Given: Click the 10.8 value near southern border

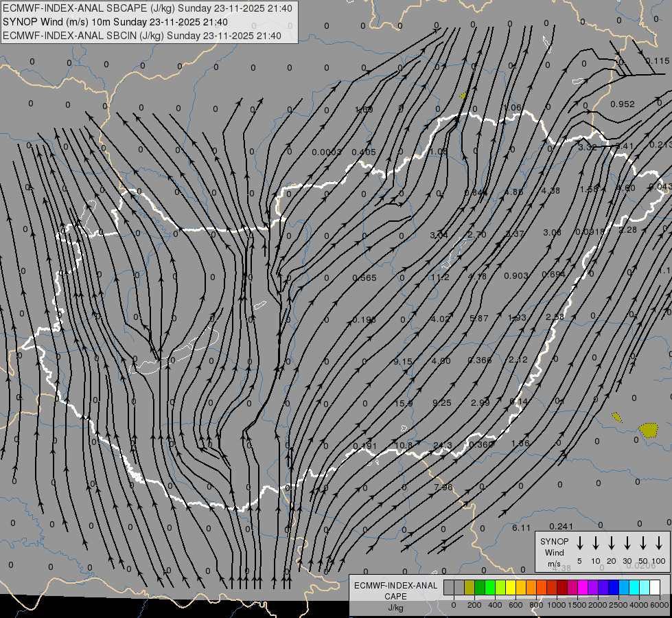Looking at the screenshot, I should coord(404,445).
